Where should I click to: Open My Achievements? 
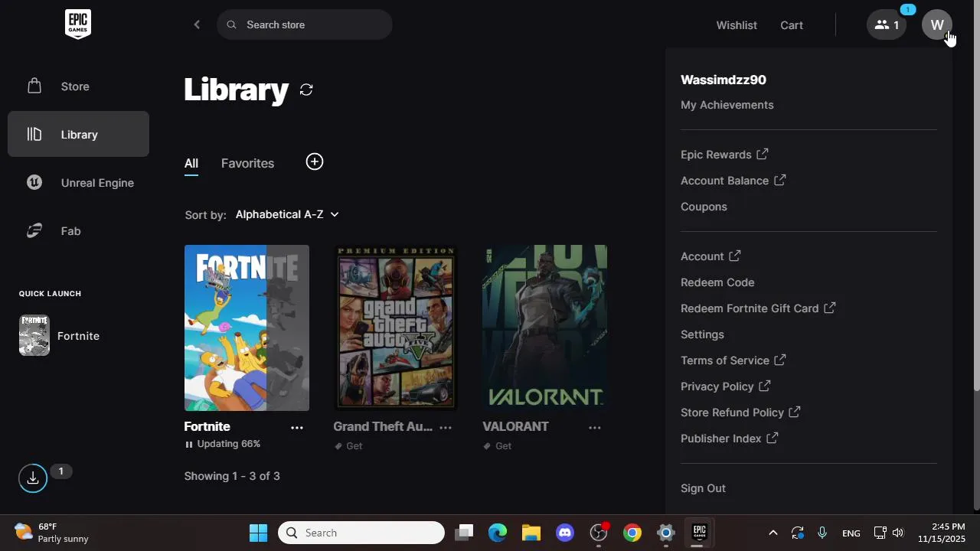[x=727, y=105]
